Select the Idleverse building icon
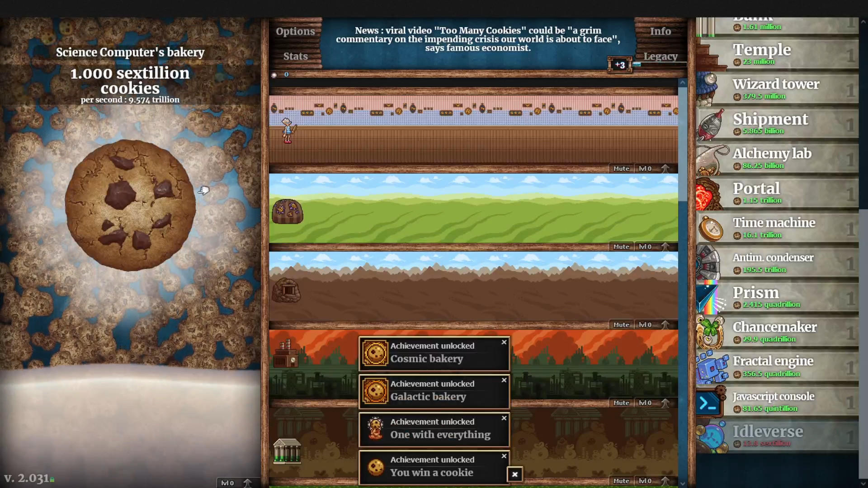The image size is (868, 488). (713, 435)
